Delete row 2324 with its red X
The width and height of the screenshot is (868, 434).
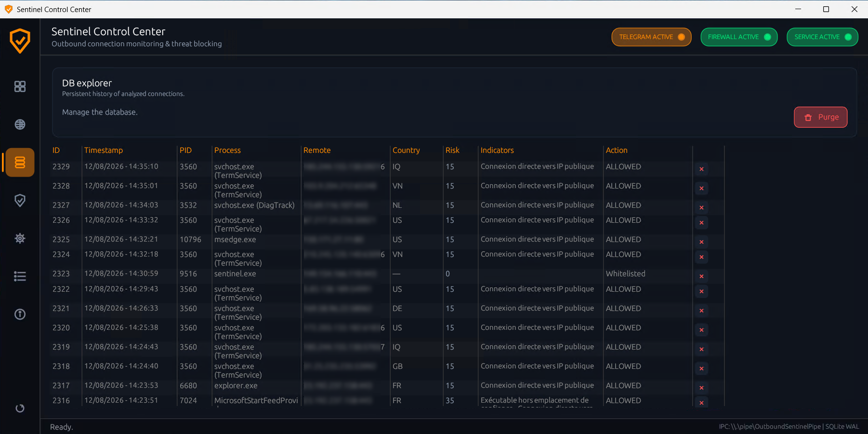[701, 257]
